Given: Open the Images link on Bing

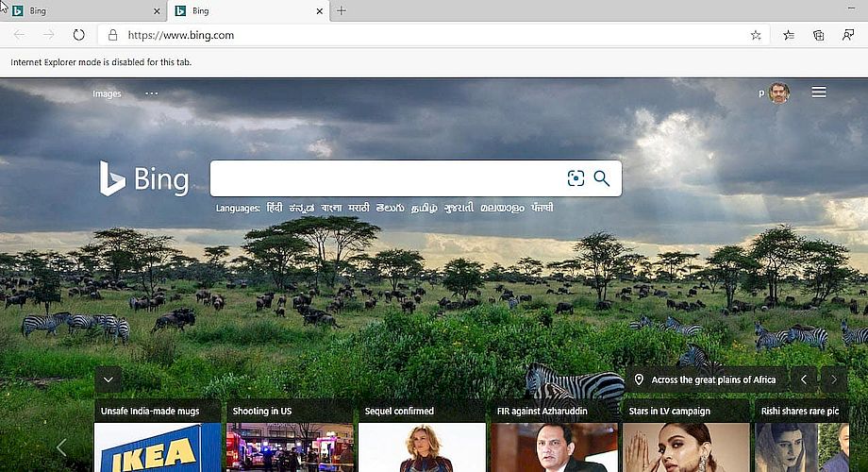Looking at the screenshot, I should 107,93.
